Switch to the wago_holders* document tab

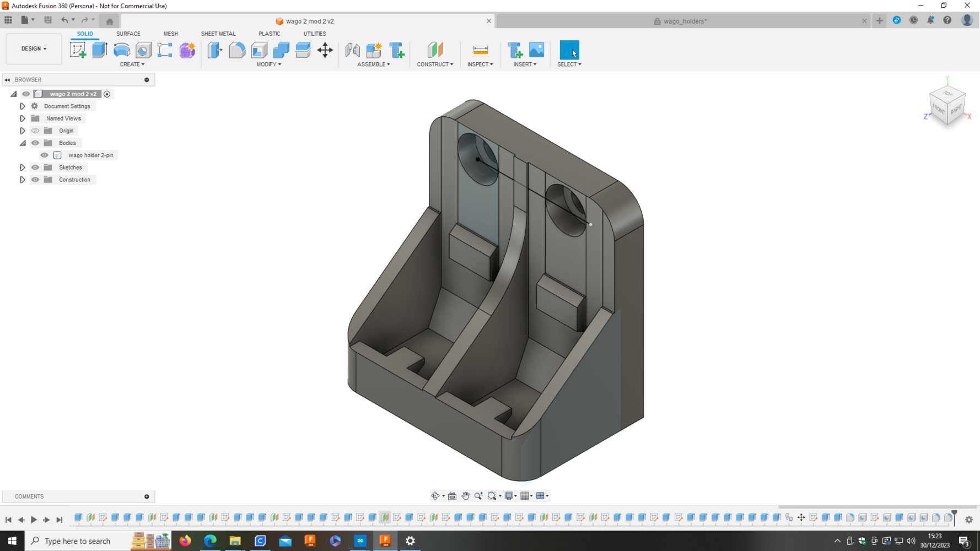click(x=685, y=21)
